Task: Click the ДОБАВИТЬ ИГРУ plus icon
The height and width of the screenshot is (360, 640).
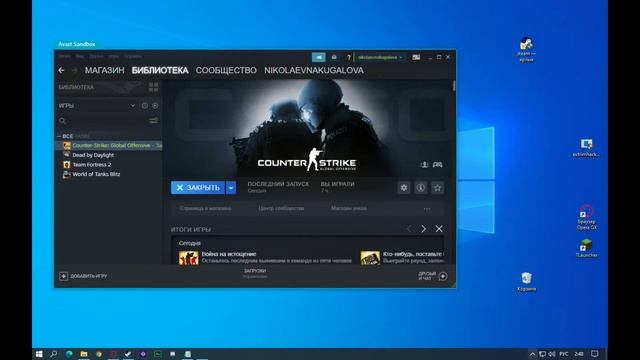Action: [63, 276]
